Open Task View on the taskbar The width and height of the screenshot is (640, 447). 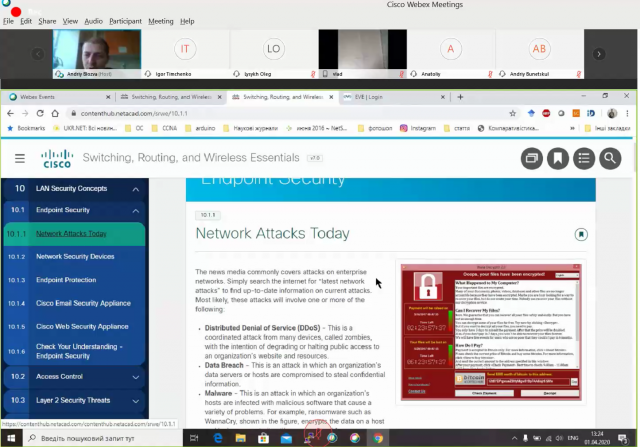click(x=194, y=438)
